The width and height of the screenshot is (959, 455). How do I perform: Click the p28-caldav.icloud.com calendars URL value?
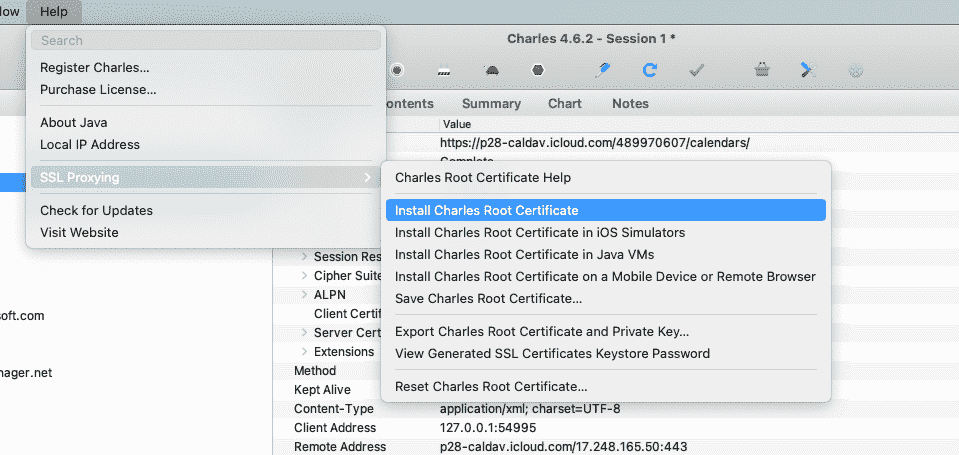click(x=594, y=143)
